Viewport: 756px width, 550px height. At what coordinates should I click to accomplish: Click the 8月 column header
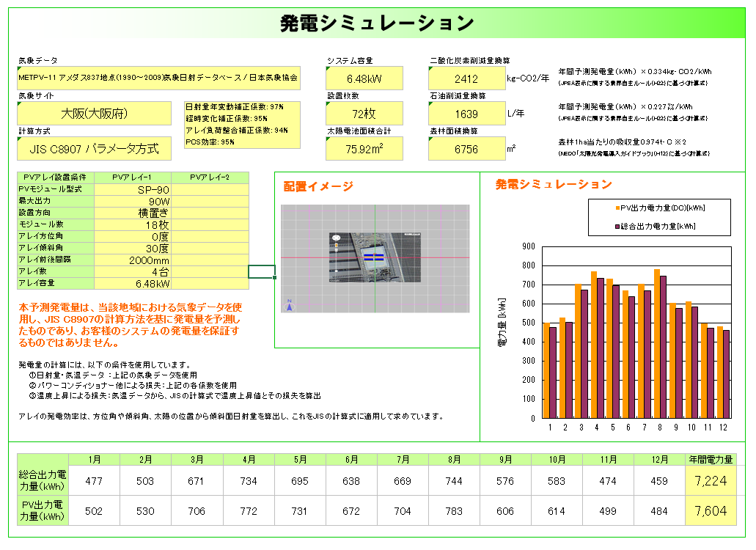(x=454, y=459)
